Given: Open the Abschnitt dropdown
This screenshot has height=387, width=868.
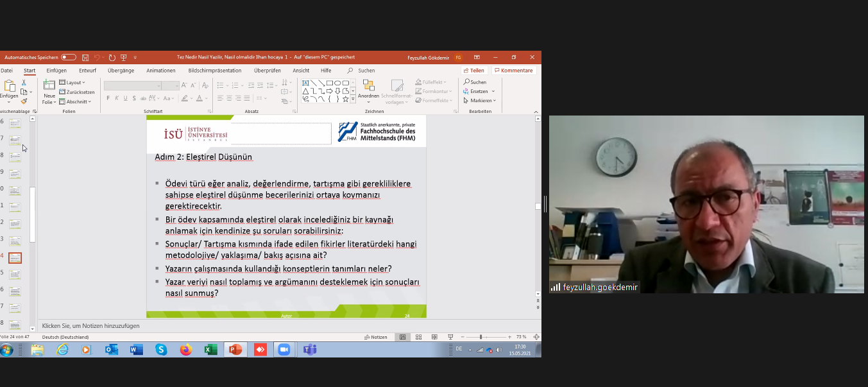Looking at the screenshot, I should click(x=75, y=101).
